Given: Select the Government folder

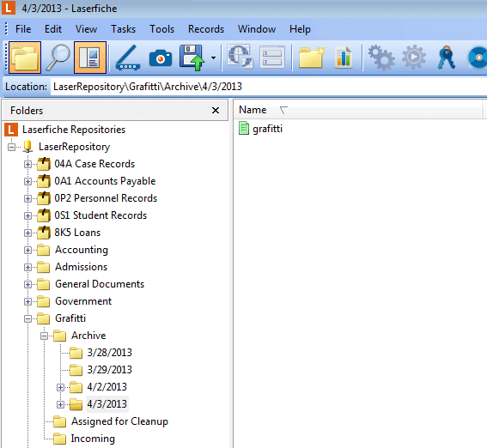Looking at the screenshot, I should coord(83,301).
